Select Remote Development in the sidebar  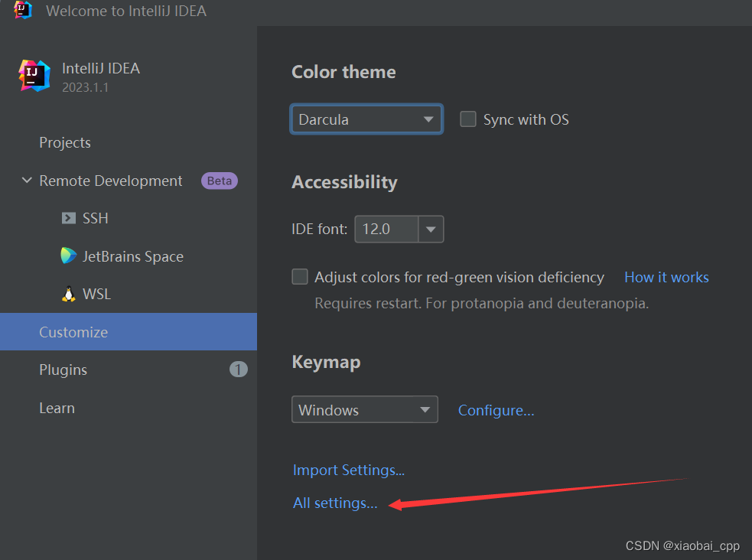[x=111, y=181]
